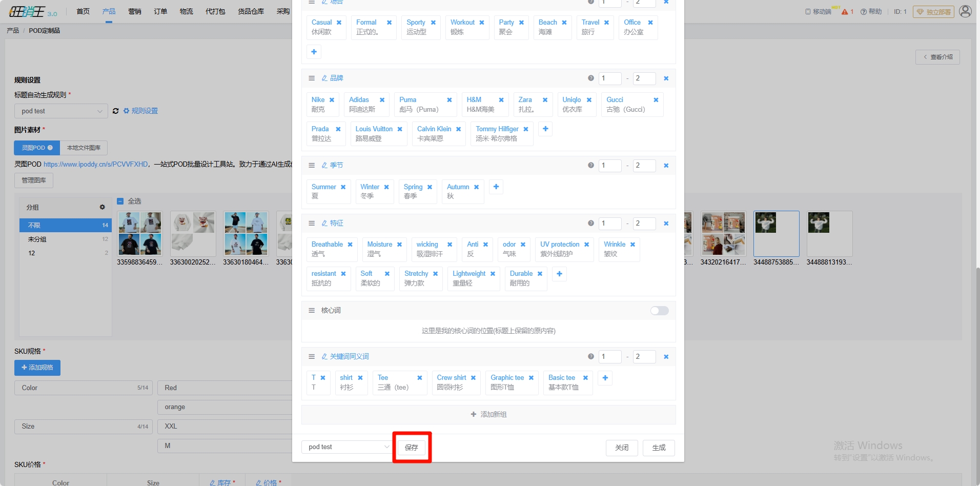Click drag handle icon of 关键词同义词 group
This screenshot has width=980, height=486.
click(311, 357)
